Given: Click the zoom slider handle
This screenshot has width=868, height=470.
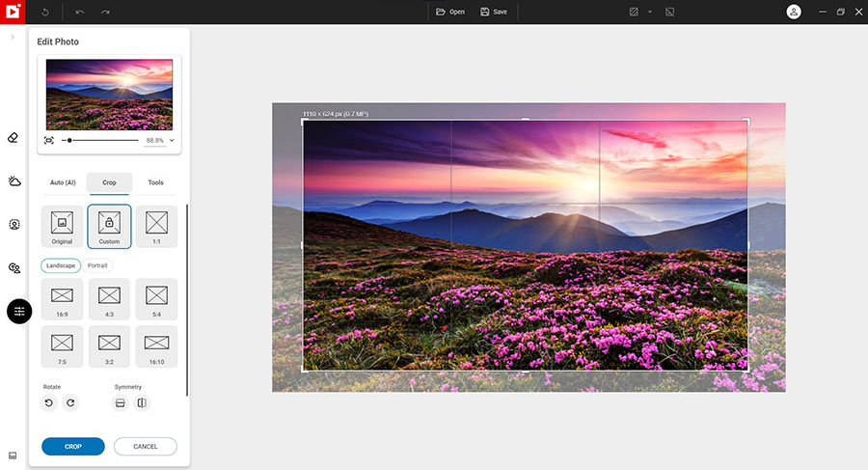Looking at the screenshot, I should coord(69,140).
